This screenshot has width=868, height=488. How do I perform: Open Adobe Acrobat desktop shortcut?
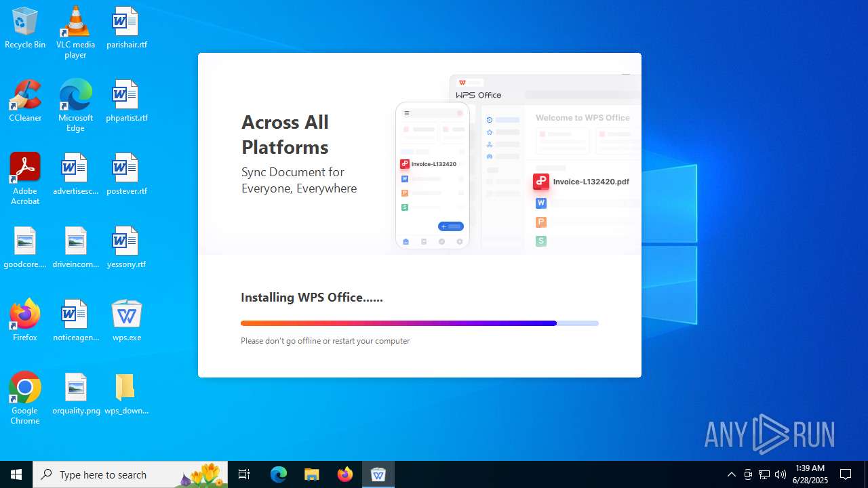(x=25, y=179)
